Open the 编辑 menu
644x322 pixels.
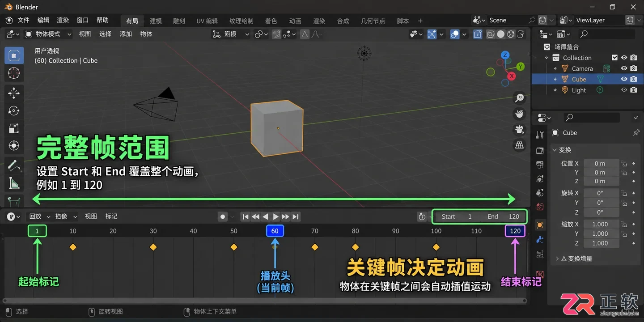click(43, 20)
